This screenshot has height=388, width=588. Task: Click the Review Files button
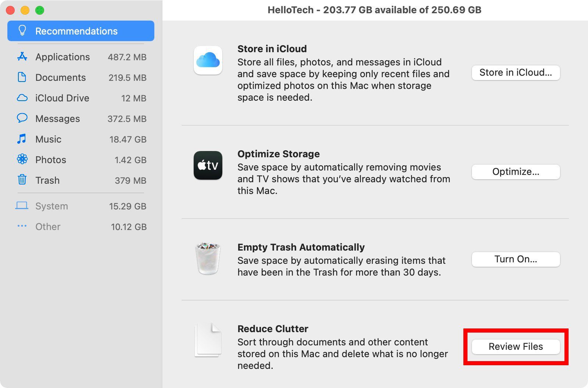(x=516, y=347)
